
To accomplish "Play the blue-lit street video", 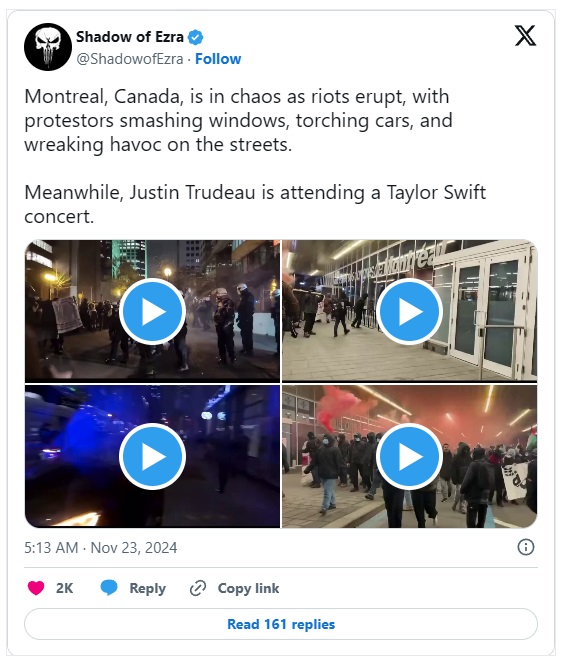I will coord(152,456).
